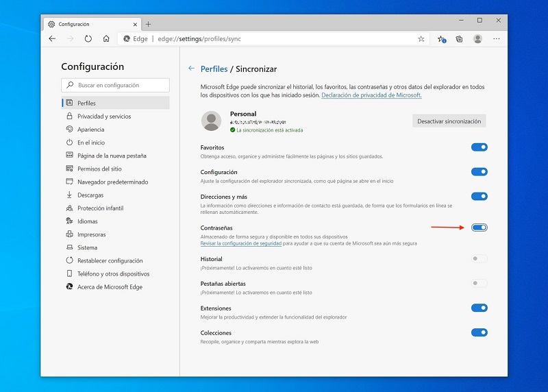Go to the home page icon
The height and width of the screenshot is (392, 548).
[x=106, y=39]
